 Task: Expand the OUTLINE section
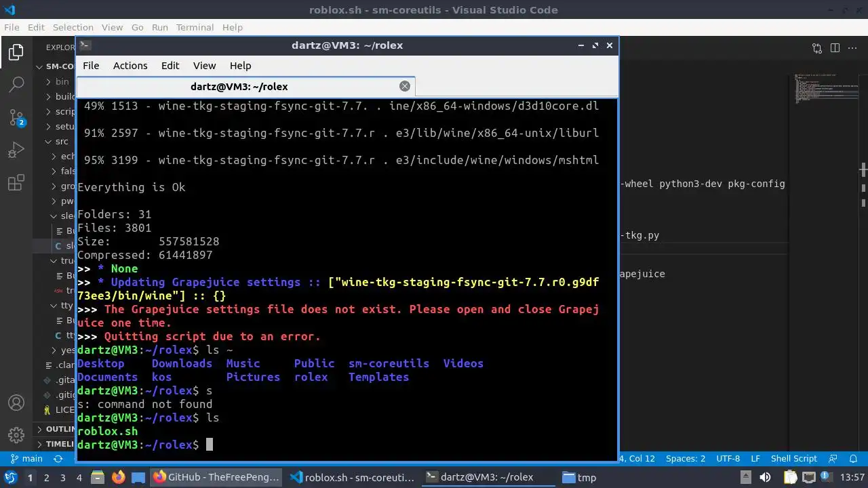[54, 429]
